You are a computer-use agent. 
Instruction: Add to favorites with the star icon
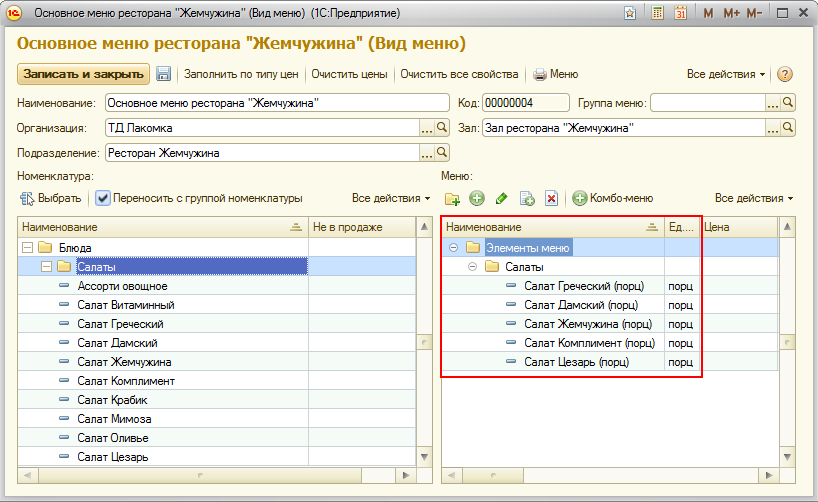[x=629, y=14]
